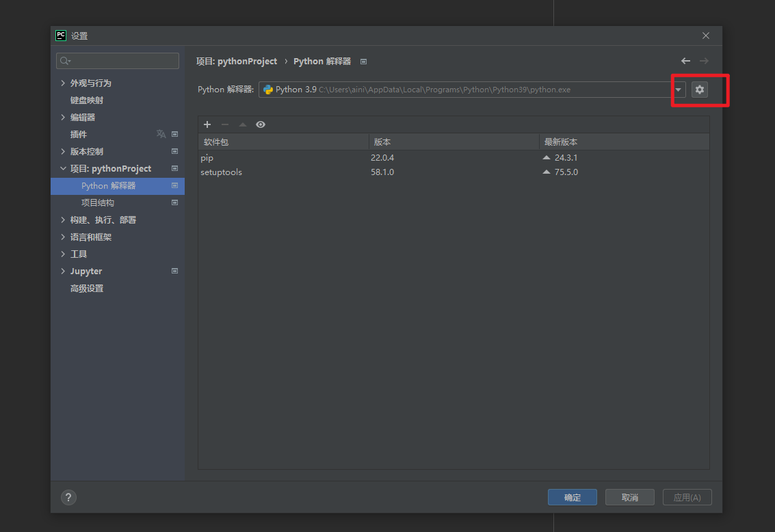
Task: Click the add package plus icon
Action: [x=207, y=124]
